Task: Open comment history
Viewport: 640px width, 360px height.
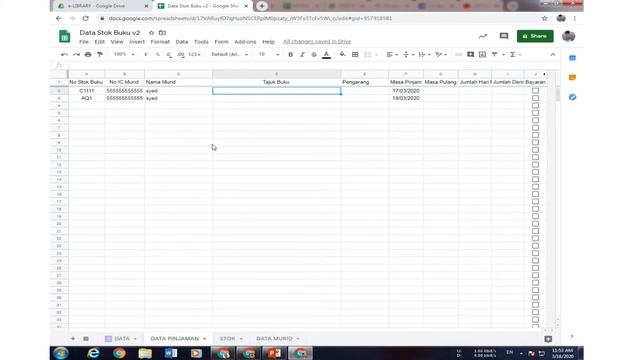Action: [504, 36]
